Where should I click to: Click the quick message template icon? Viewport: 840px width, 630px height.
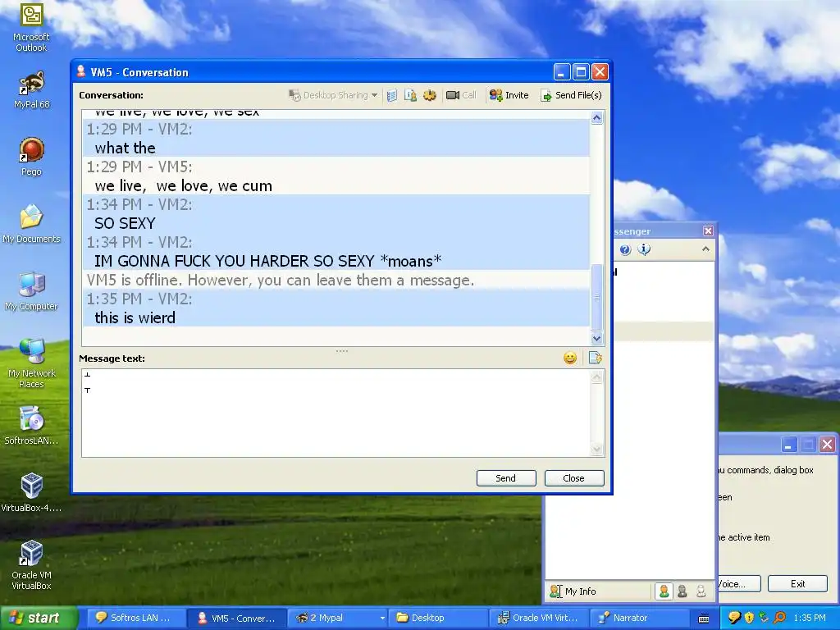[596, 358]
